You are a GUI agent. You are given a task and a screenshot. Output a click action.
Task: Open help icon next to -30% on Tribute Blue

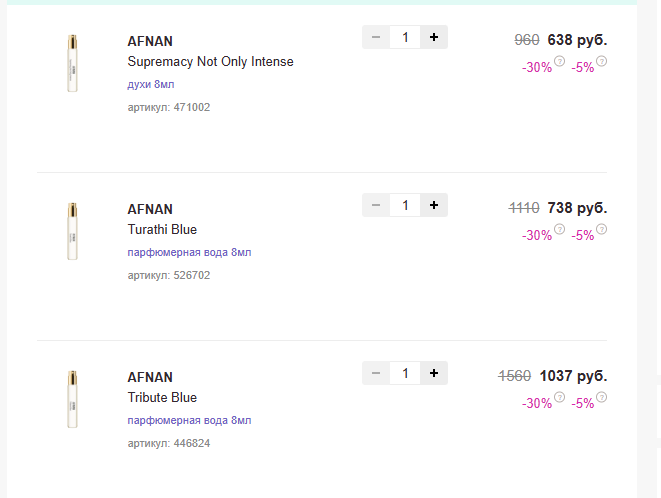559,397
